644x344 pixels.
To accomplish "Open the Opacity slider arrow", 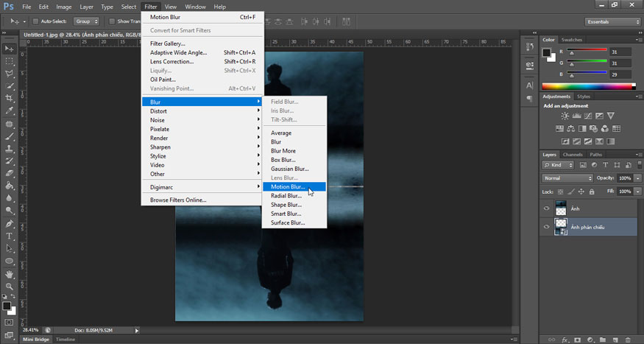I will 637,178.
